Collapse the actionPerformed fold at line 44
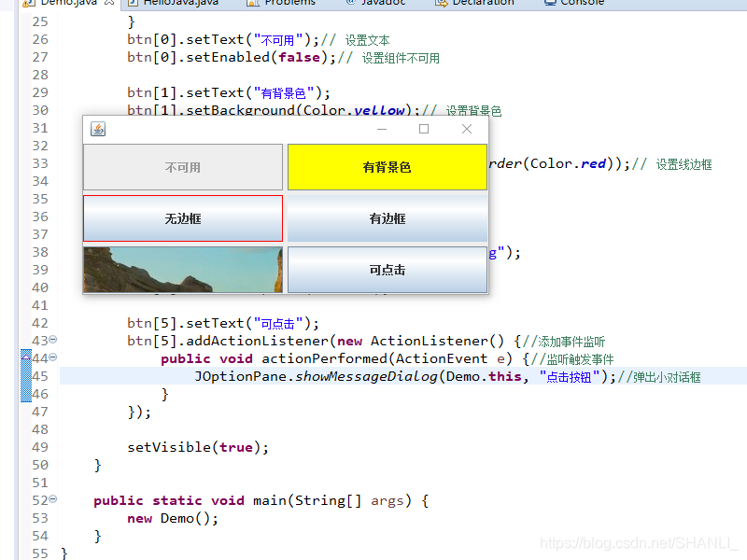This screenshot has width=747, height=560. point(53,358)
